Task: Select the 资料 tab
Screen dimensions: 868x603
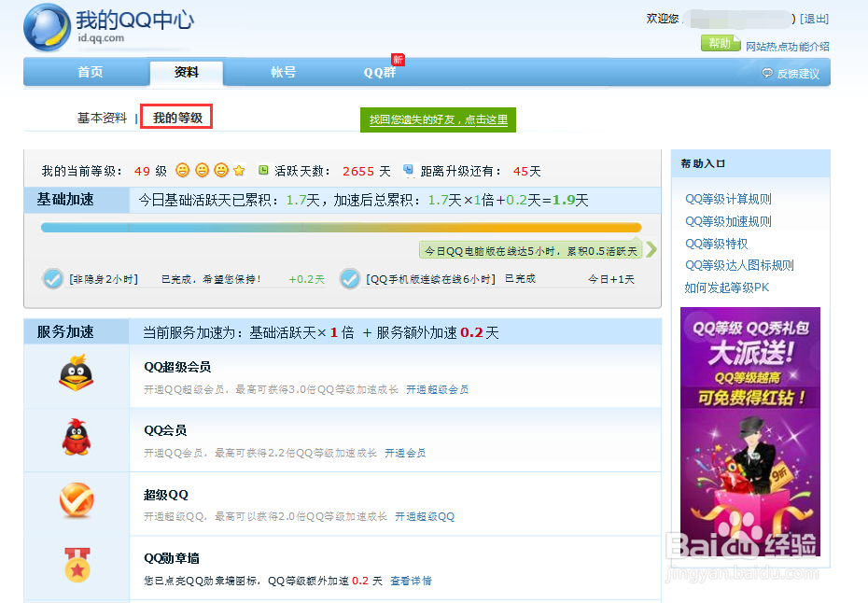Action: click(187, 73)
